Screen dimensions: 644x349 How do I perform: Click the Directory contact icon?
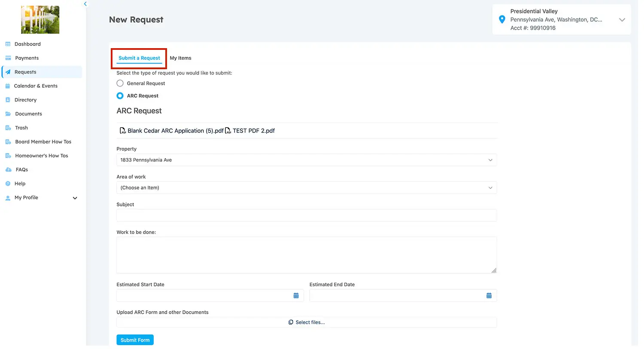(7, 101)
